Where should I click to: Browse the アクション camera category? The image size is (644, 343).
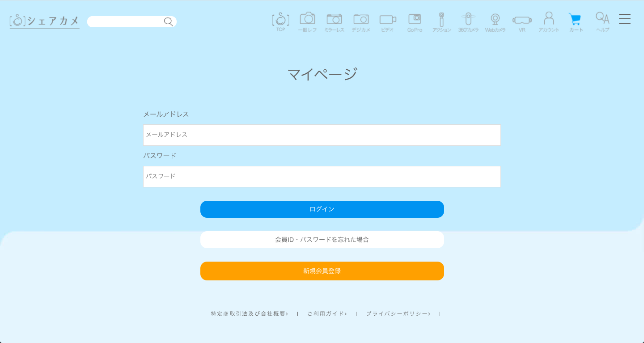coord(441,22)
